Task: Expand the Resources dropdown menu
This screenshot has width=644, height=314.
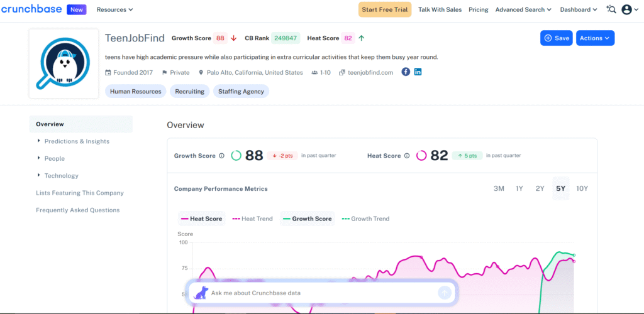Action: tap(114, 9)
